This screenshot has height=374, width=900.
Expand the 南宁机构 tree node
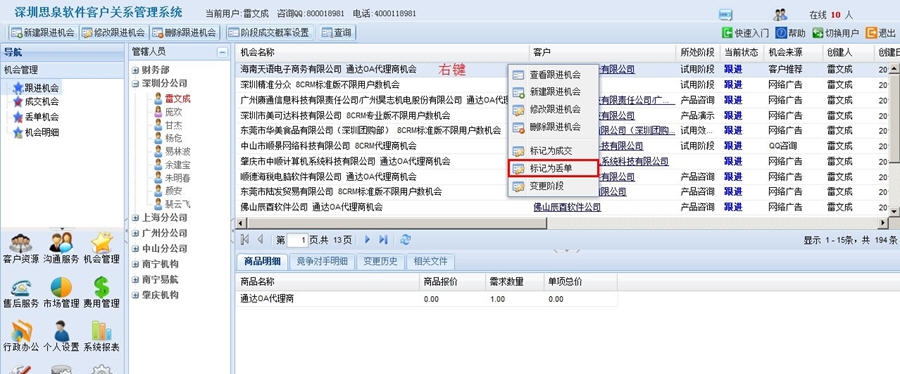pyautogui.click(x=135, y=264)
